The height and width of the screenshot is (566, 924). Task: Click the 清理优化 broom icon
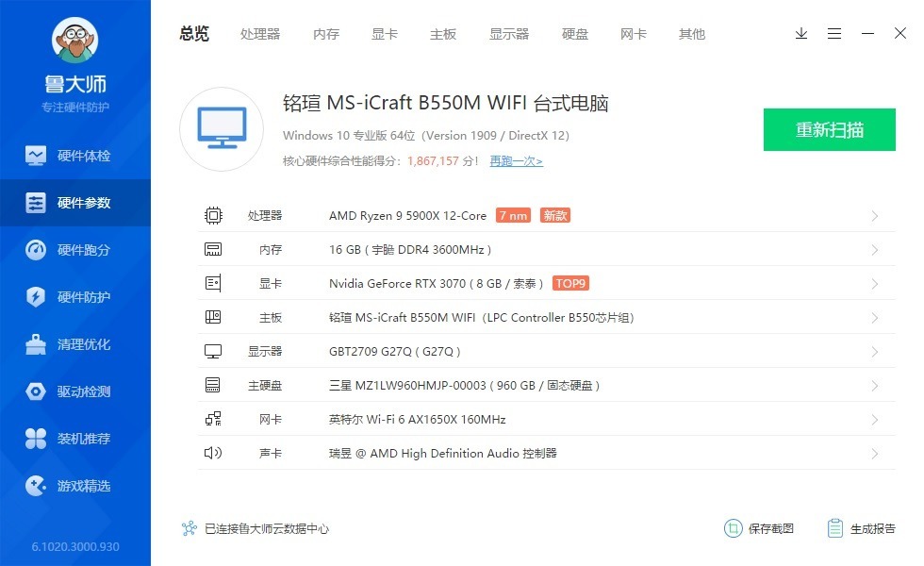tap(36, 344)
